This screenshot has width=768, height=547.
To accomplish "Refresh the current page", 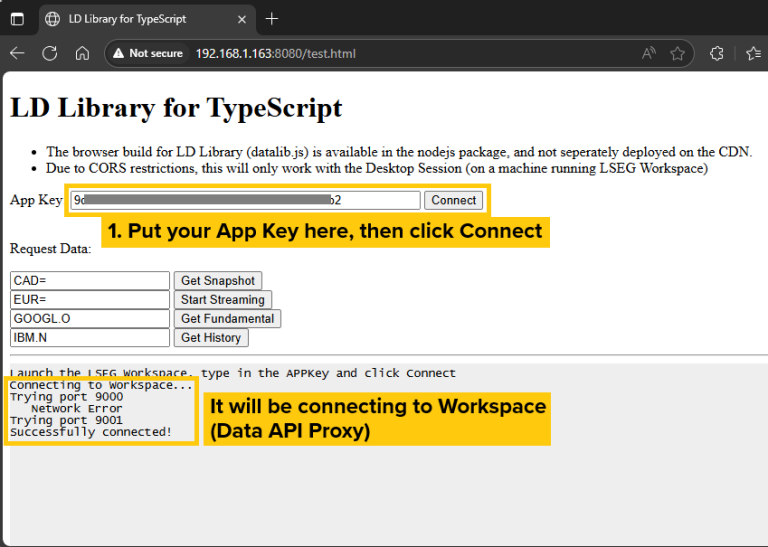I will click(x=49, y=53).
